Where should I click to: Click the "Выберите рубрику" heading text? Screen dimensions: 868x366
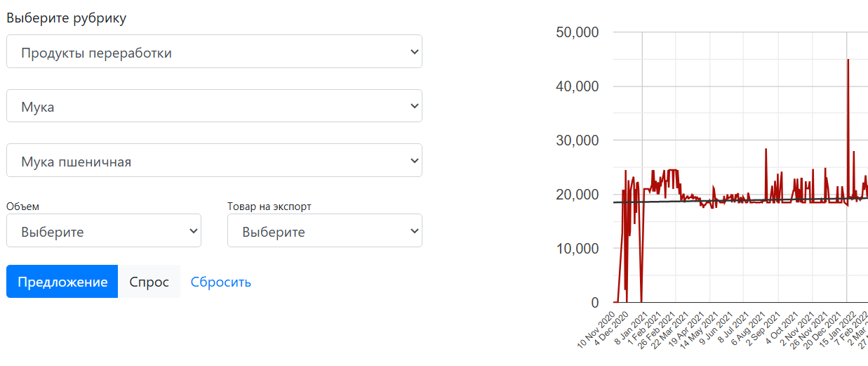click(x=67, y=18)
